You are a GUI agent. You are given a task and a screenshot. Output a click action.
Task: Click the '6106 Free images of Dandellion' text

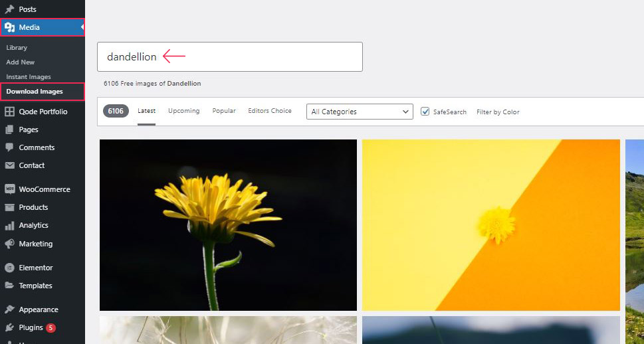[152, 83]
